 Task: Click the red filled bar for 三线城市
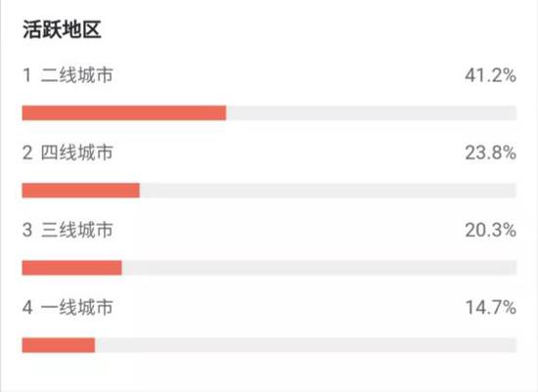(72, 268)
